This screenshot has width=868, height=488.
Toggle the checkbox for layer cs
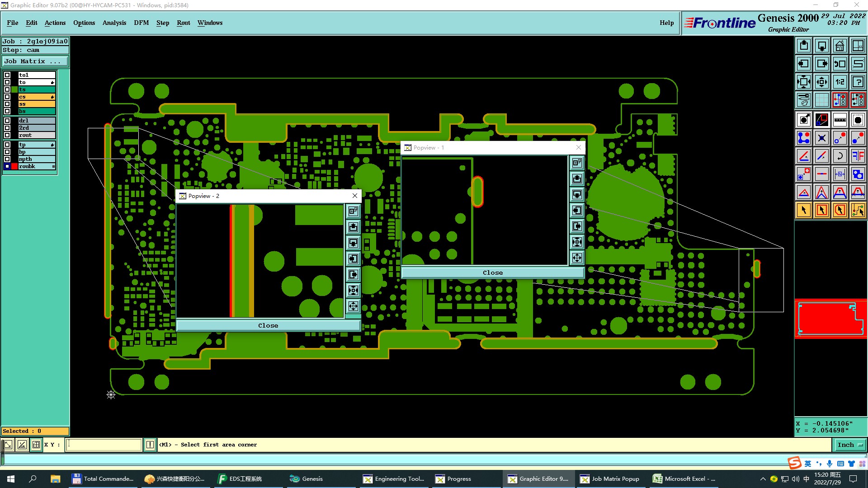click(7, 97)
